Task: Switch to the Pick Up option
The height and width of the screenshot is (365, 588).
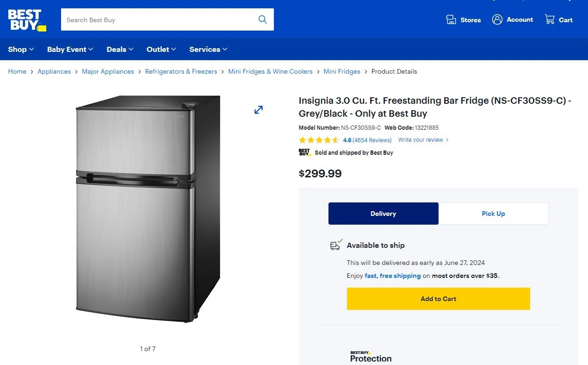Action: point(493,214)
